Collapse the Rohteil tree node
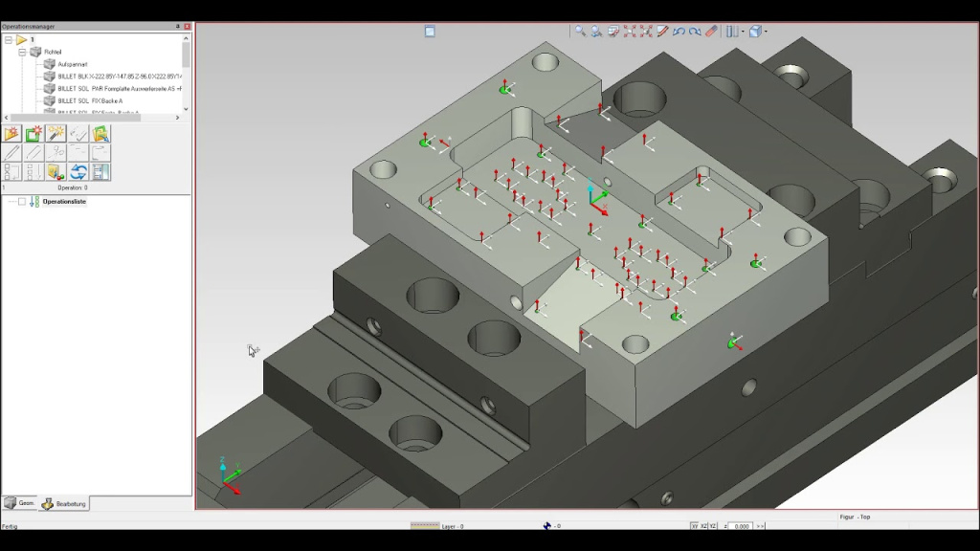980x551 pixels. click(23, 52)
